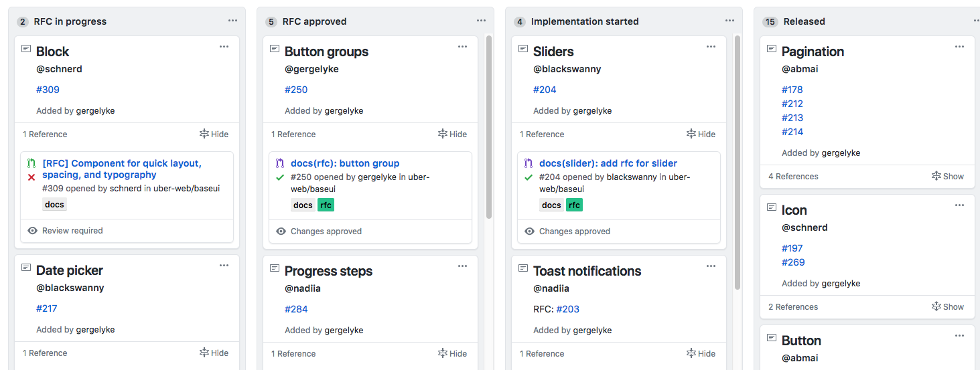
Task: Hide the reference on Block card
Action: (214, 134)
